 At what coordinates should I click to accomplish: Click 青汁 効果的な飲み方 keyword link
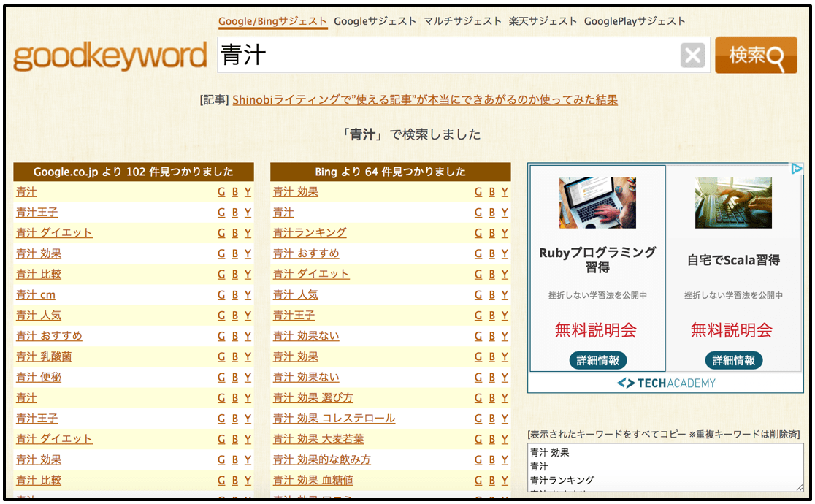[x=322, y=459]
